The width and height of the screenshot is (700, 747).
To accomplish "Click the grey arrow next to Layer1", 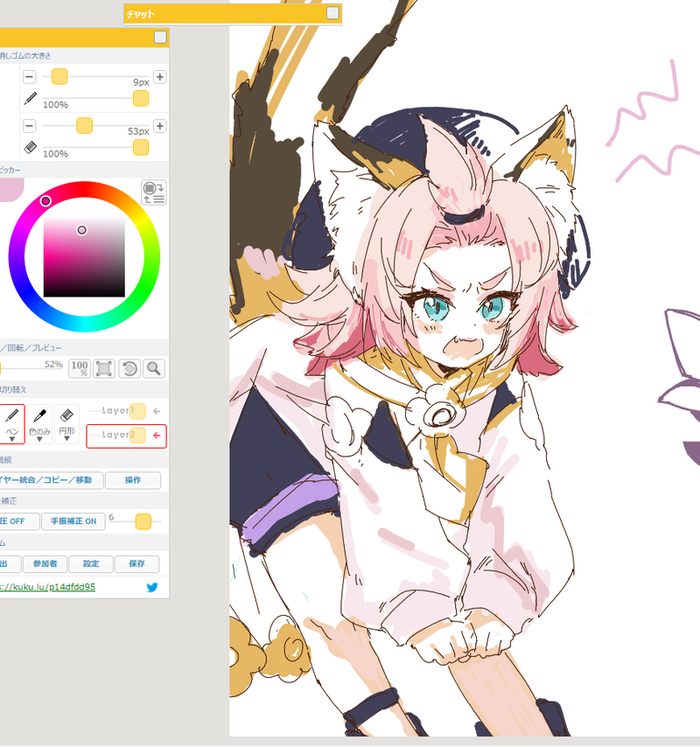I will 157,410.
